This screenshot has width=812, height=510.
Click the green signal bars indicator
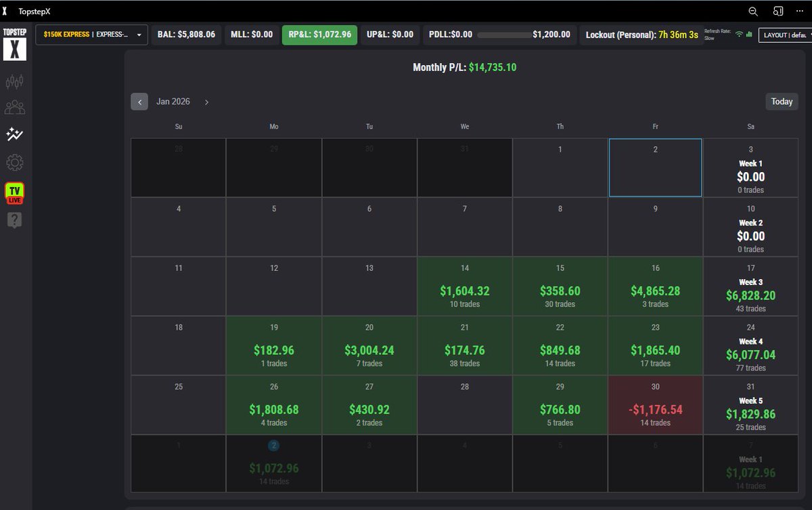750,34
